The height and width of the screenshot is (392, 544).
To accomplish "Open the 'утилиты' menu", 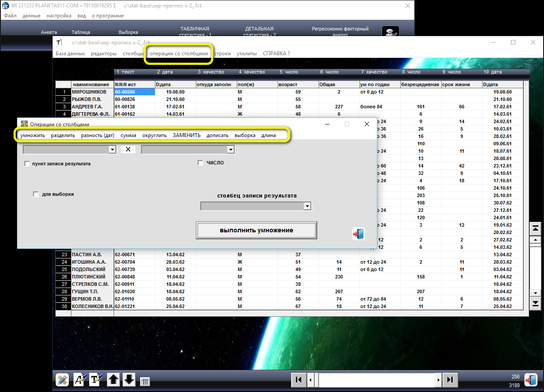I will click(246, 54).
